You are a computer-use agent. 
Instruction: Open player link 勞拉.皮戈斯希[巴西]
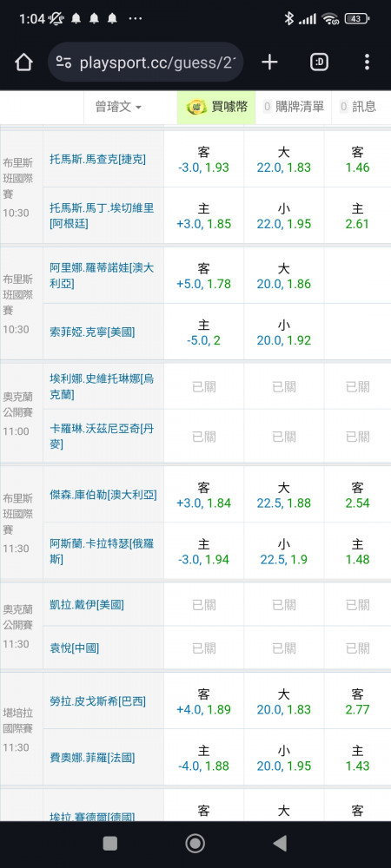pos(98,701)
